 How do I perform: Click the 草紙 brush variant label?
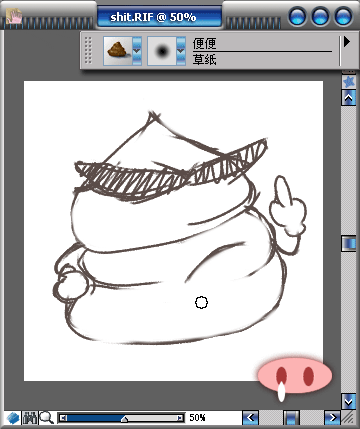204,60
